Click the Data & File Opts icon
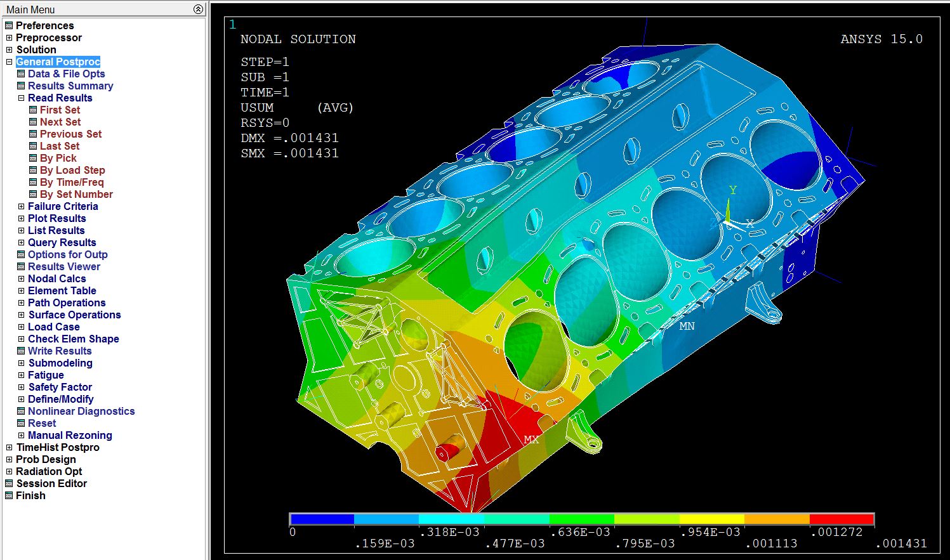Image resolution: width=950 pixels, height=560 pixels. 21,74
